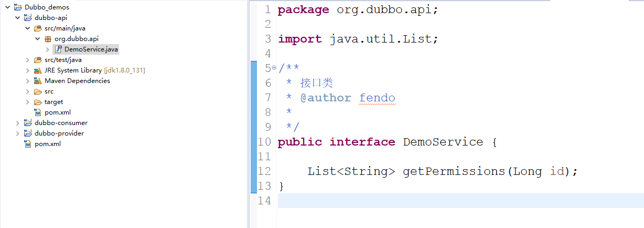Screen dimensions: 644x228
Task: Collapse the Dubbo_demos project node
Action: pyautogui.click(x=8, y=7)
